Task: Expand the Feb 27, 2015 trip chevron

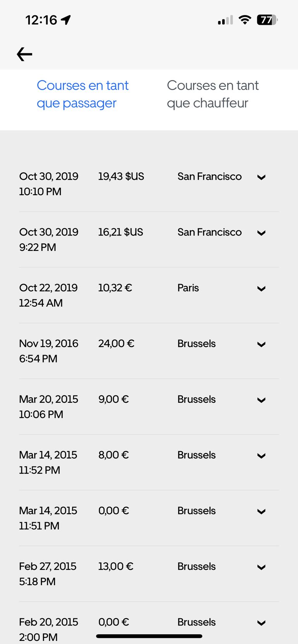Action: [262, 567]
